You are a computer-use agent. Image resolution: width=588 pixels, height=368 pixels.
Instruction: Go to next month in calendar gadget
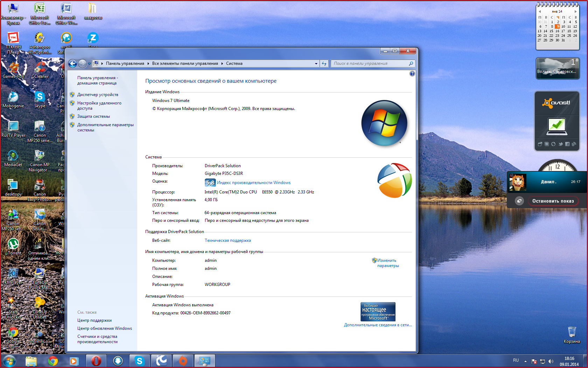pos(575,12)
